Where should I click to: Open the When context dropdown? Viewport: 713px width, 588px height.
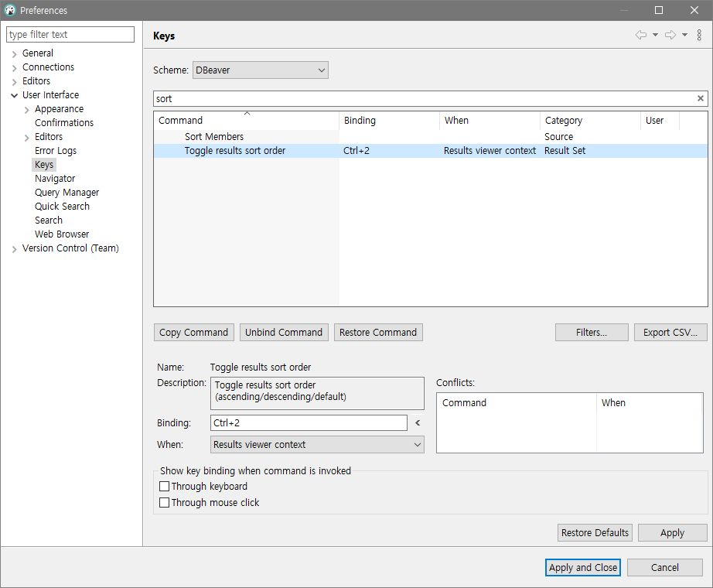click(418, 445)
